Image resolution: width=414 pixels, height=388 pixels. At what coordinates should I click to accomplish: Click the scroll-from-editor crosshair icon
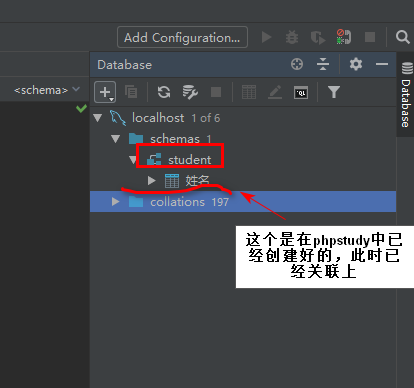297,64
